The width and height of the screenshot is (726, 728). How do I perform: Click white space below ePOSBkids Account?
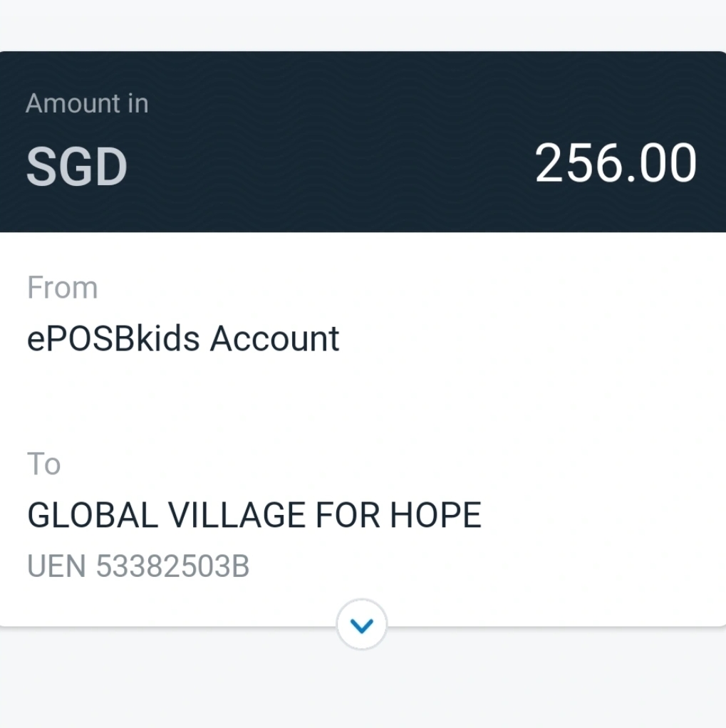click(x=285, y=399)
